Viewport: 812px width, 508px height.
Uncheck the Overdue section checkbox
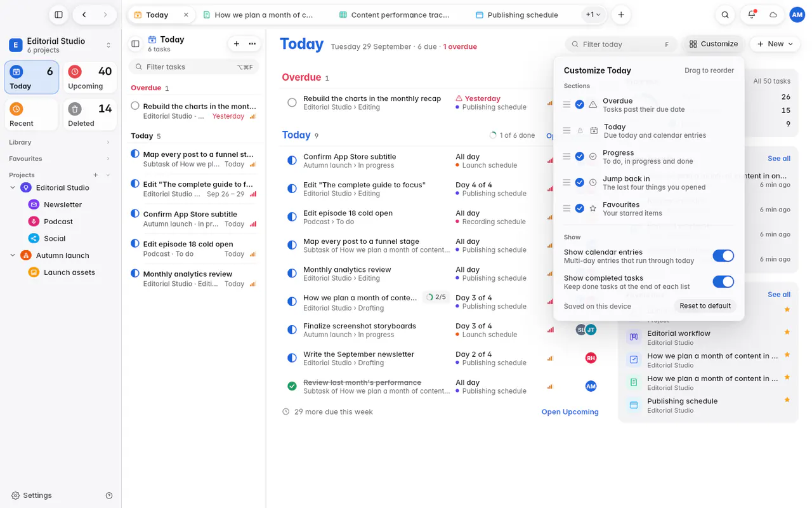pyautogui.click(x=580, y=105)
